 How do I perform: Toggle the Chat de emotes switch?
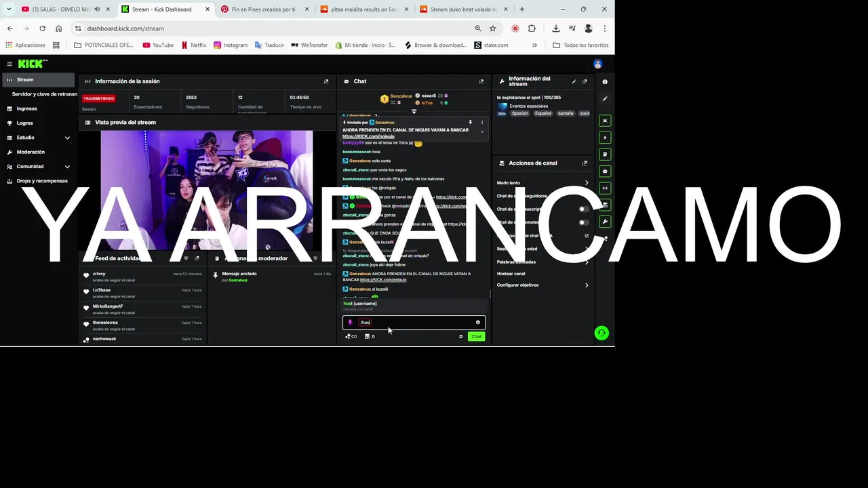click(x=583, y=222)
